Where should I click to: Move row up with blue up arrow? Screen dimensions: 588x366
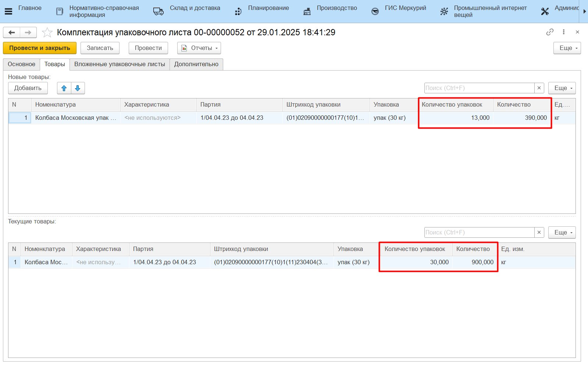point(64,88)
